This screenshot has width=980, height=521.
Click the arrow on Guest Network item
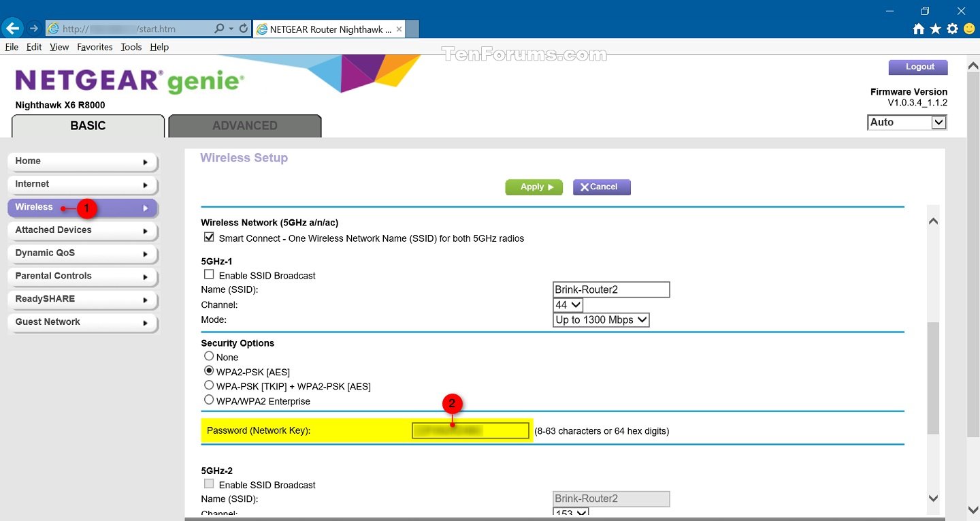[146, 323]
